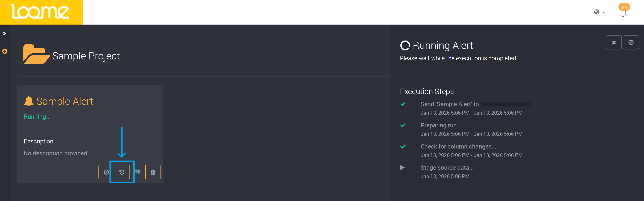Click the disable icon on the Sample Alert card
The image size is (644, 201).
click(106, 172)
